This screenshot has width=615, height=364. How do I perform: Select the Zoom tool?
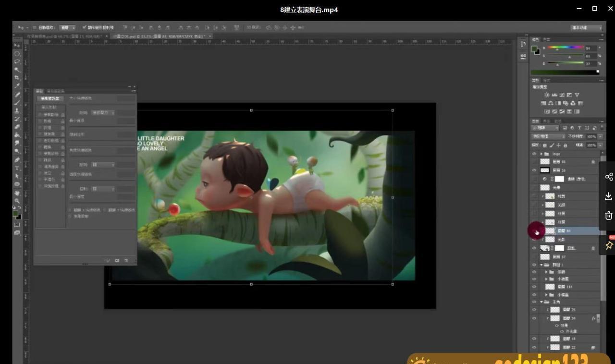[x=17, y=201]
